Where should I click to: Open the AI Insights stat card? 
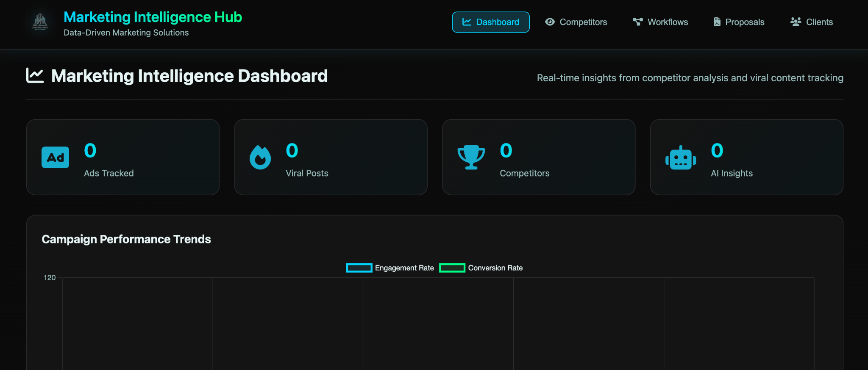746,157
